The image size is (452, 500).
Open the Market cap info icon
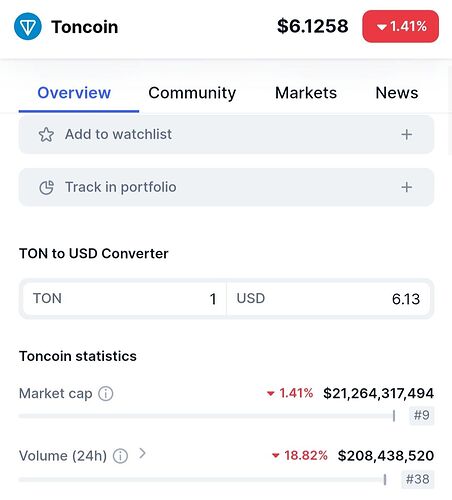(x=106, y=394)
